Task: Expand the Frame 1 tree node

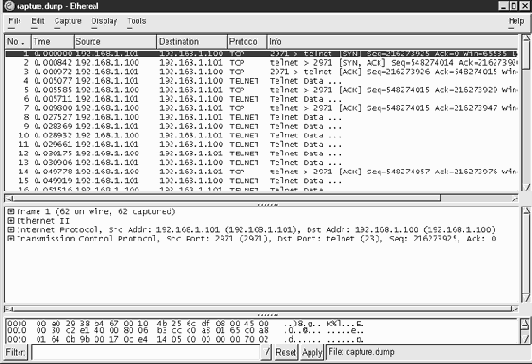Action: (x=11, y=211)
